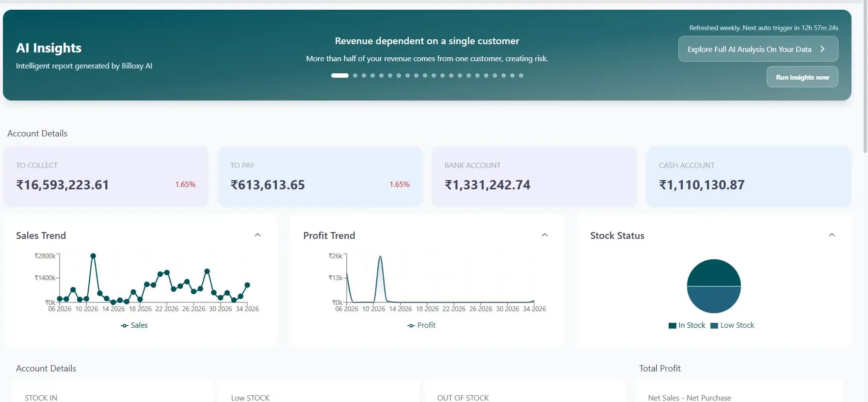Image resolution: width=868 pixels, height=402 pixels.
Task: Click Revenue dependent on a single customer headline
Action: coord(427,41)
